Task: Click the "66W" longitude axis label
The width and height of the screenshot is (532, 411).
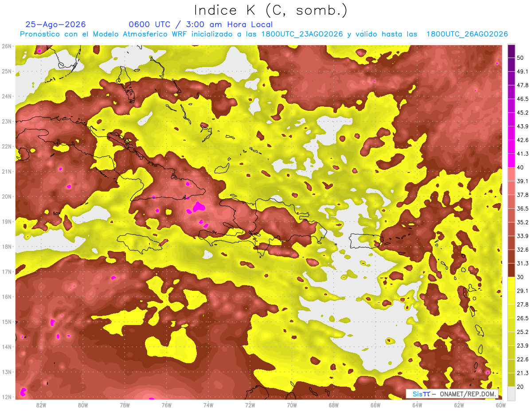Action: point(376,405)
